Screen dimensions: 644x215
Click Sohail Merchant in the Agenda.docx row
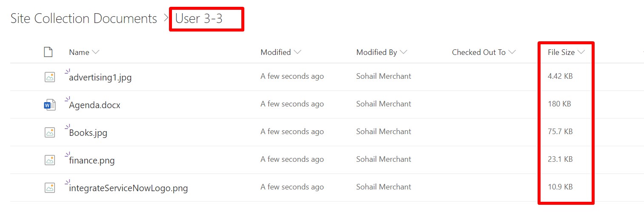coord(384,104)
